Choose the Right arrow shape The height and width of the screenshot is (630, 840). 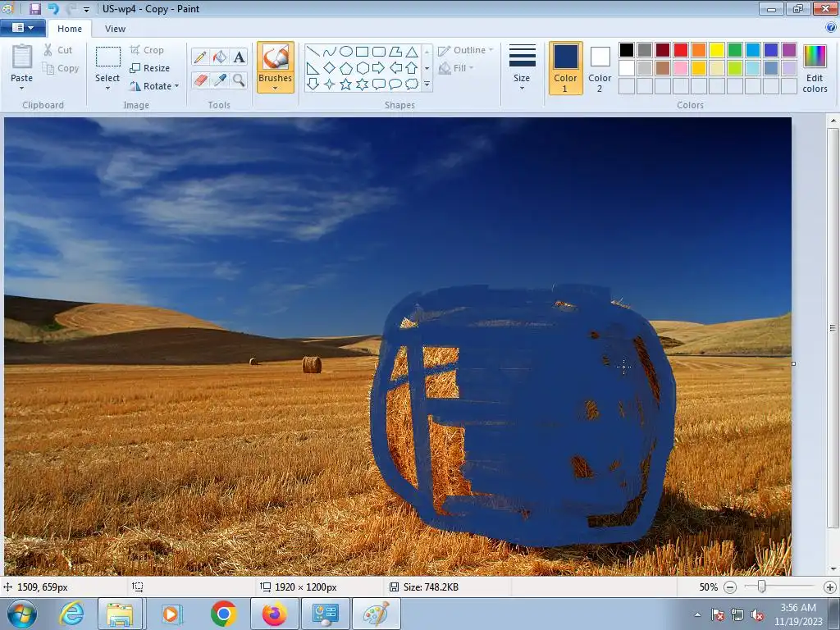[x=379, y=68]
